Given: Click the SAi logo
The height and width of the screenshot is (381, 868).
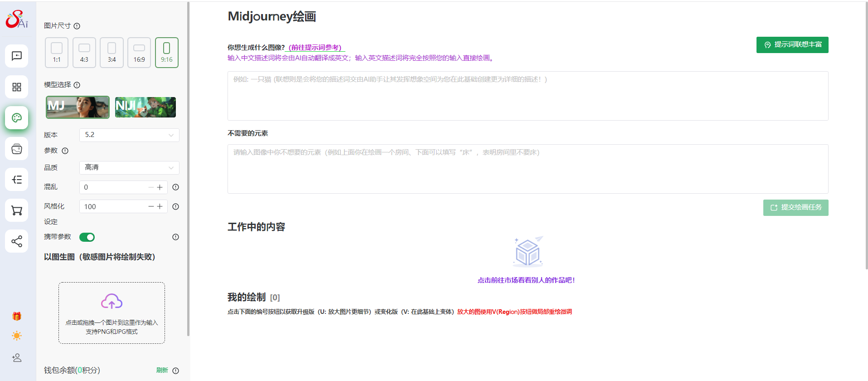Looking at the screenshot, I should [17, 19].
